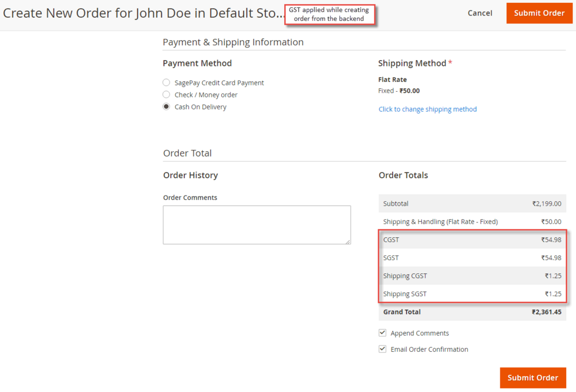Click the GST applied annotation callout
The image size is (576, 392).
pos(329,14)
